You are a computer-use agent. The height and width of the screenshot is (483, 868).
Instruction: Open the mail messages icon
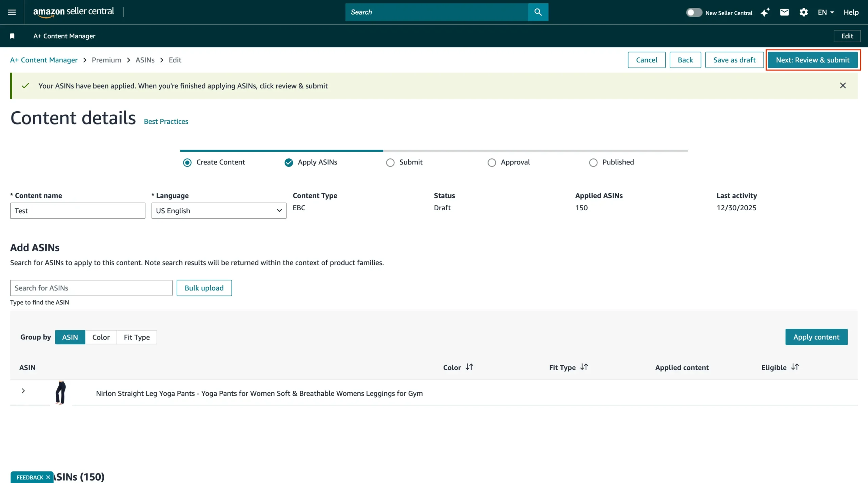(784, 13)
